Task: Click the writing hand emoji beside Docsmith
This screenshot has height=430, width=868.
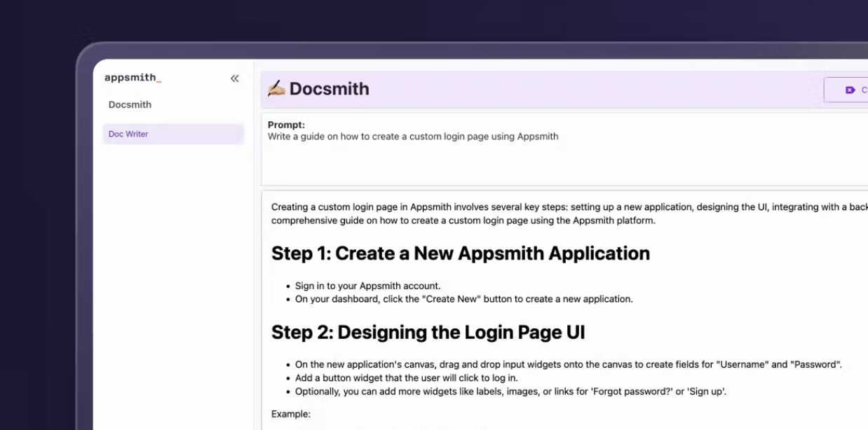Action: coord(276,88)
